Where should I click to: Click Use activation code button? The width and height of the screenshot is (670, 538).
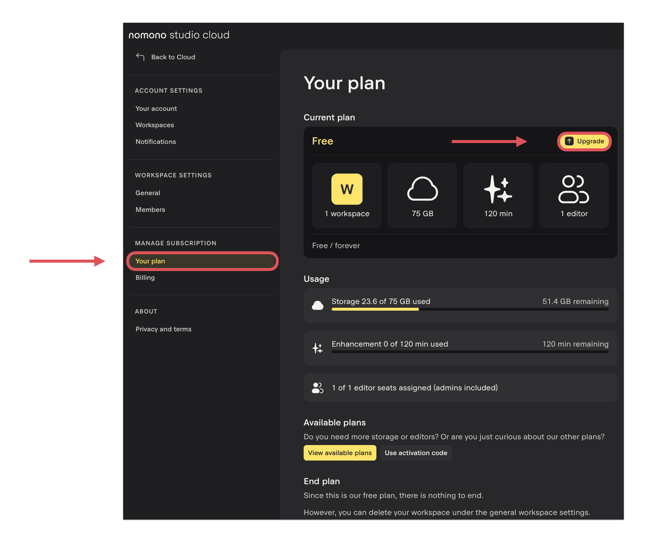point(416,453)
